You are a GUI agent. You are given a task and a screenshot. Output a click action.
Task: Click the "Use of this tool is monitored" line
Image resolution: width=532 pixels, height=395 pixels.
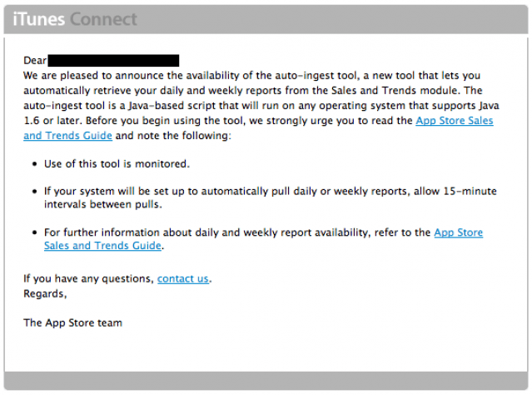point(117,163)
